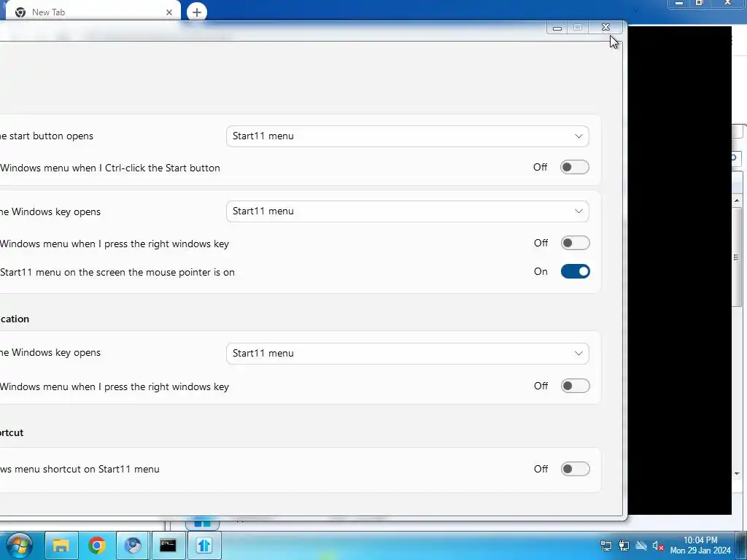
Task: Open the Windows Start orb
Action: (x=19, y=545)
